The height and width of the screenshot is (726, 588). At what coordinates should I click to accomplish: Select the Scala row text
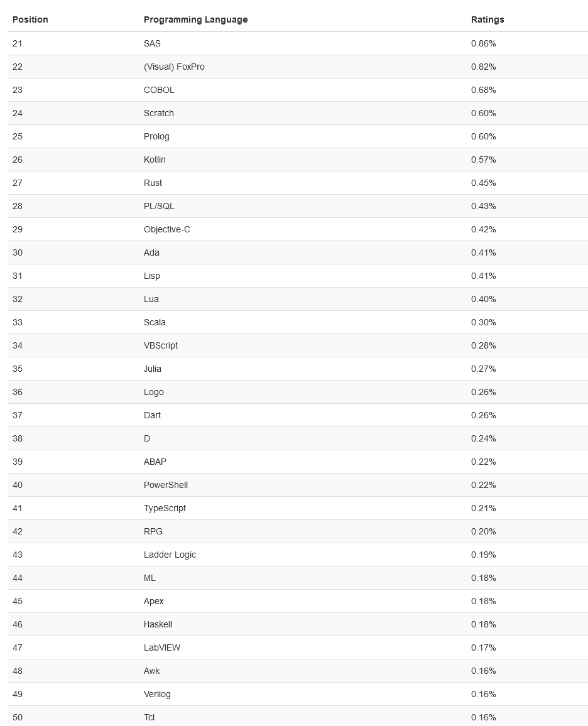[155, 322]
